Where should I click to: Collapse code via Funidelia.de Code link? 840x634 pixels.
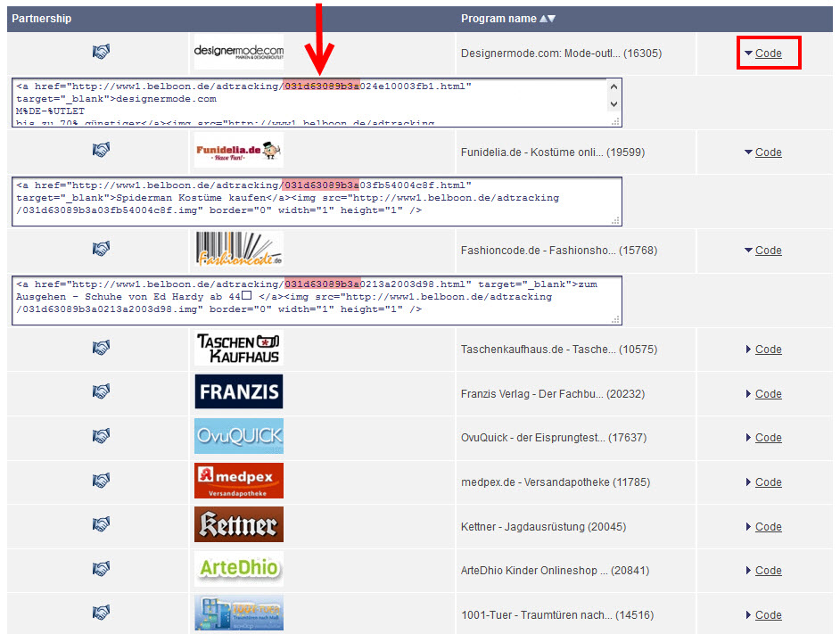(768, 152)
